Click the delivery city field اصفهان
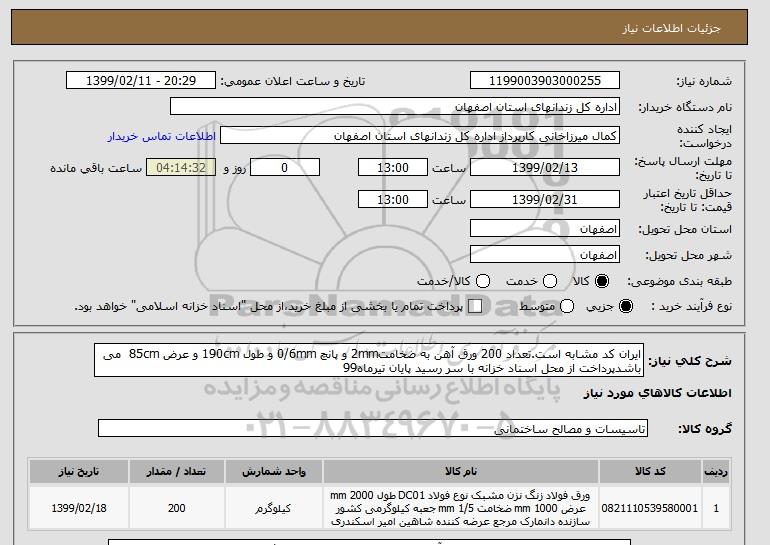 [545, 254]
